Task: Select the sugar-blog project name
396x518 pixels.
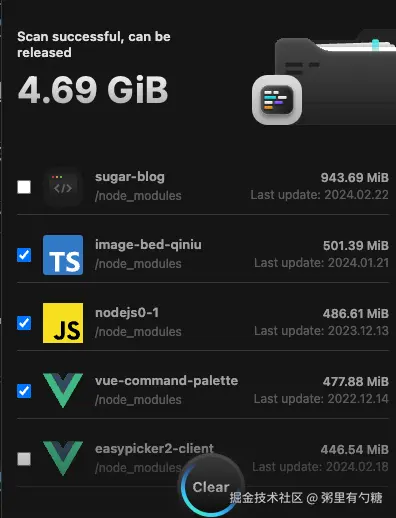Action: click(x=130, y=177)
